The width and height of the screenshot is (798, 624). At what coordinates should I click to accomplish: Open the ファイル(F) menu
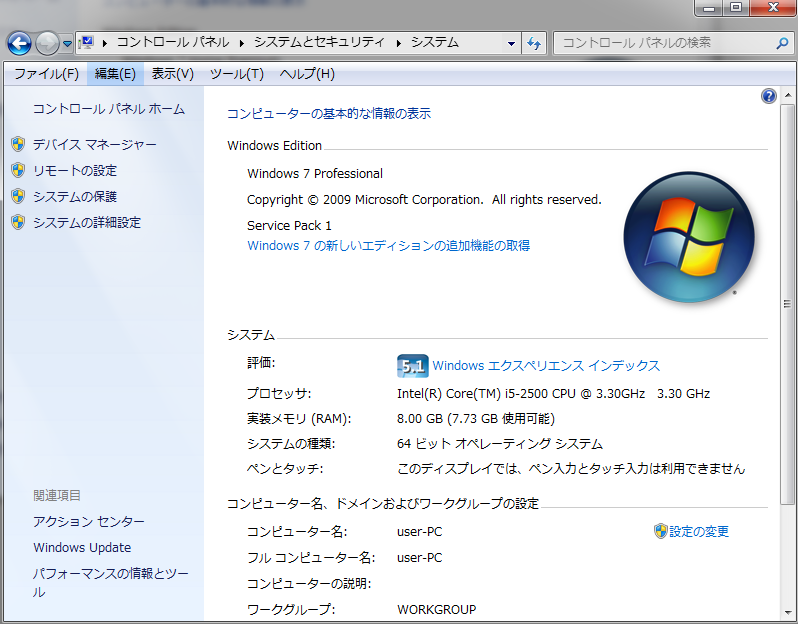[x=46, y=74]
